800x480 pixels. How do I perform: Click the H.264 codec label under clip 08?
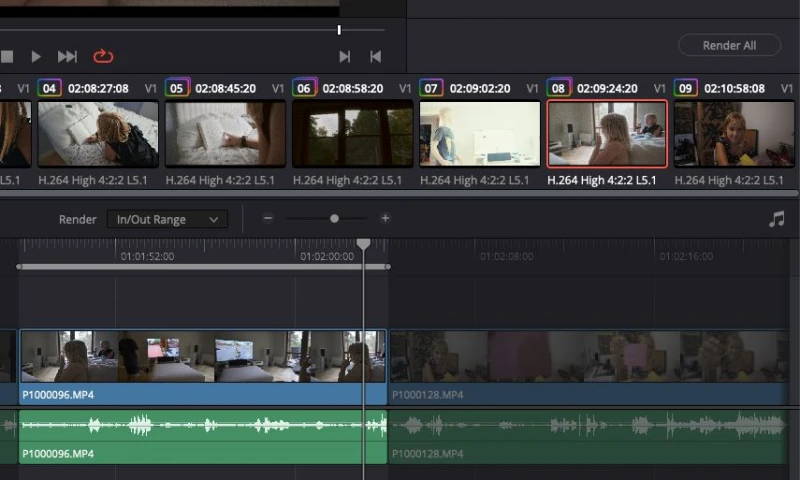602,180
